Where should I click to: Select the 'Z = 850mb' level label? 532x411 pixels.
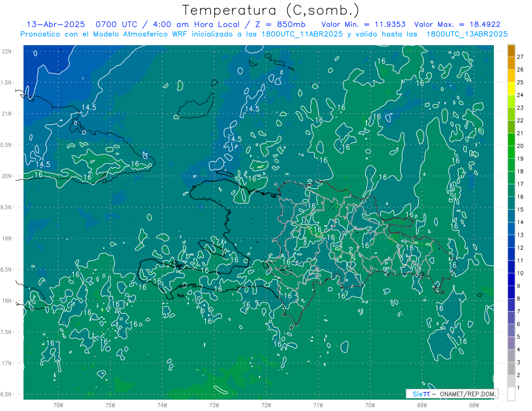[x=278, y=24]
